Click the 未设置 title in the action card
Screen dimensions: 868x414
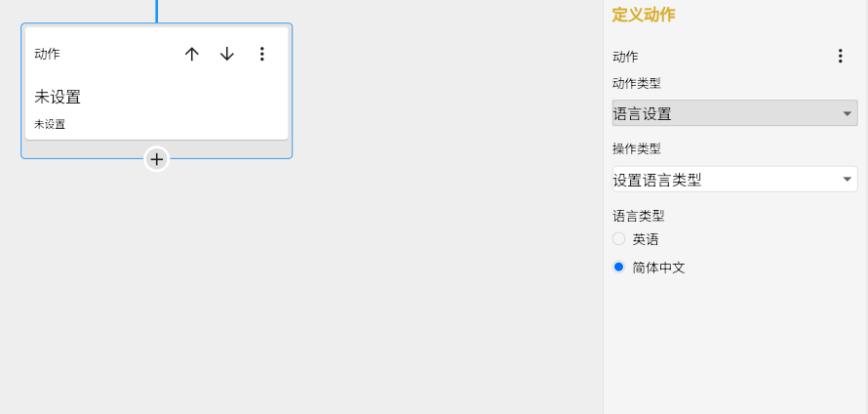pyautogui.click(x=58, y=97)
